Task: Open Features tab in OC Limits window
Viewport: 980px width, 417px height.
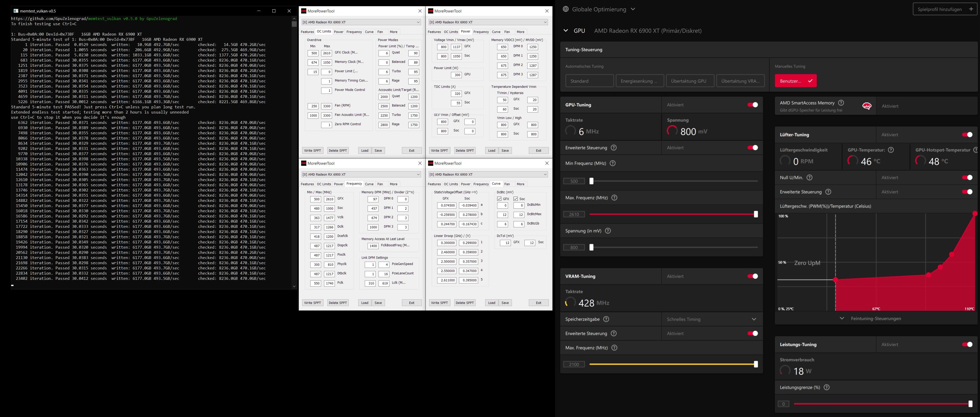Action: click(x=307, y=32)
